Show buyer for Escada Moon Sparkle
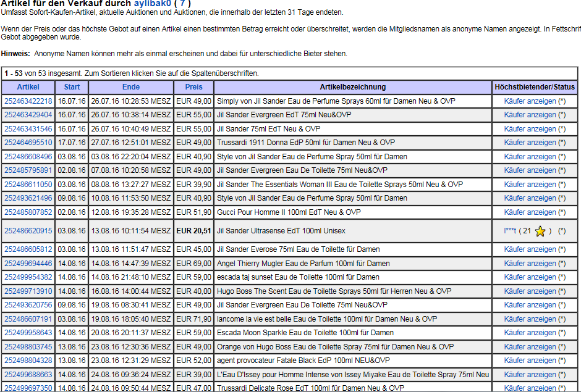The image size is (581, 392). pyautogui.click(x=530, y=332)
